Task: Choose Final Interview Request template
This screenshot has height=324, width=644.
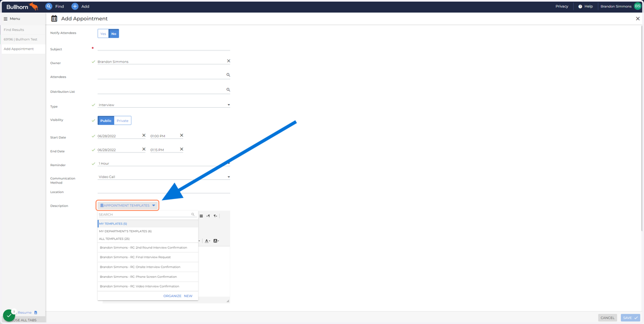Action: click(148, 257)
